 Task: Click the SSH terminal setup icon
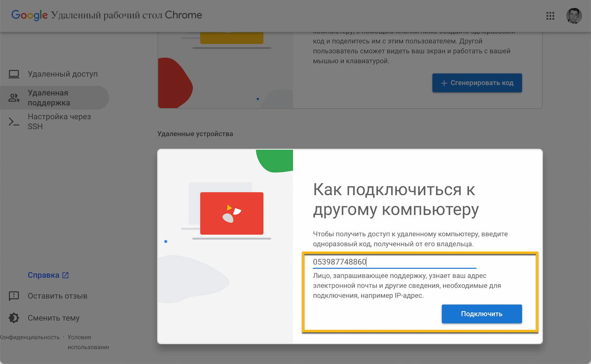13,122
